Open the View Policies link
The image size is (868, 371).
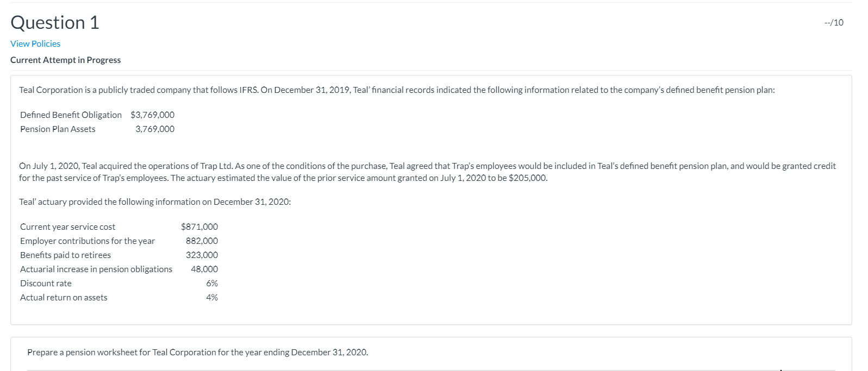[x=35, y=43]
